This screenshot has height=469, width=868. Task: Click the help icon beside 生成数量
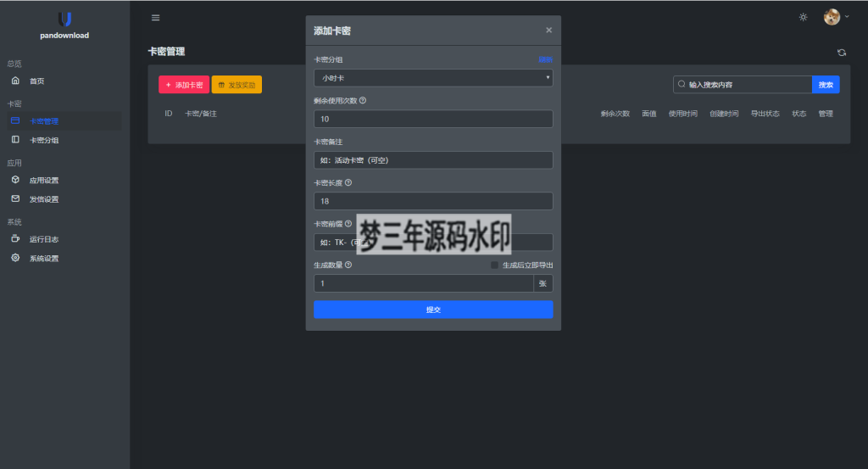click(348, 265)
